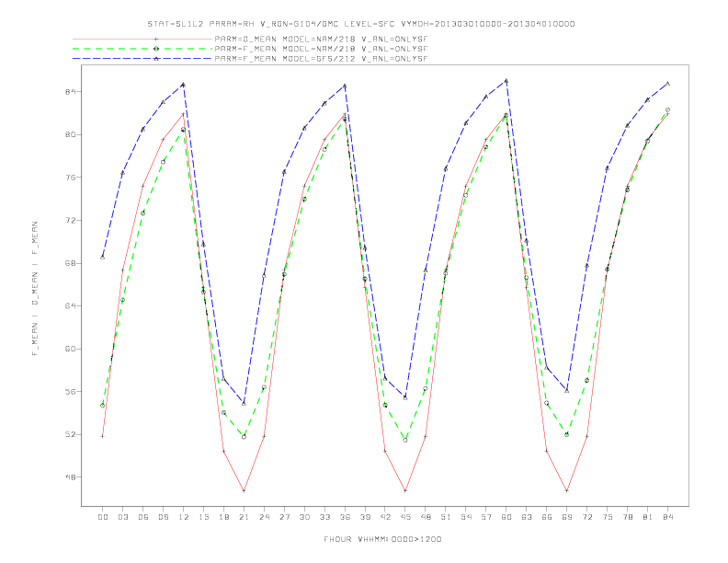Click blue GFS triangle data point at hour 84
Image resolution: width=728 pixels, height=563 pixels.
click(667, 84)
